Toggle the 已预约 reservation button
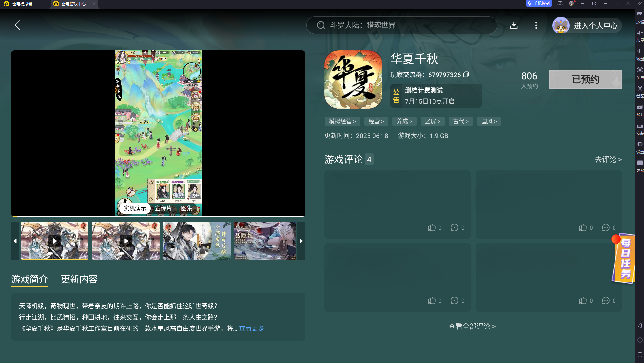Viewport: 644px width, 363px height. coord(585,79)
